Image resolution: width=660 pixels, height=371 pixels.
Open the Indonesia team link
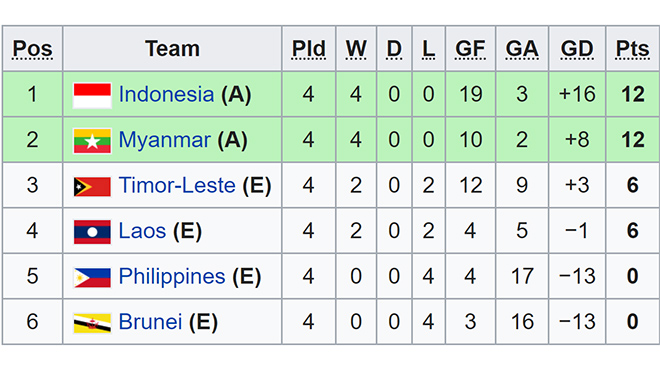[166, 94]
